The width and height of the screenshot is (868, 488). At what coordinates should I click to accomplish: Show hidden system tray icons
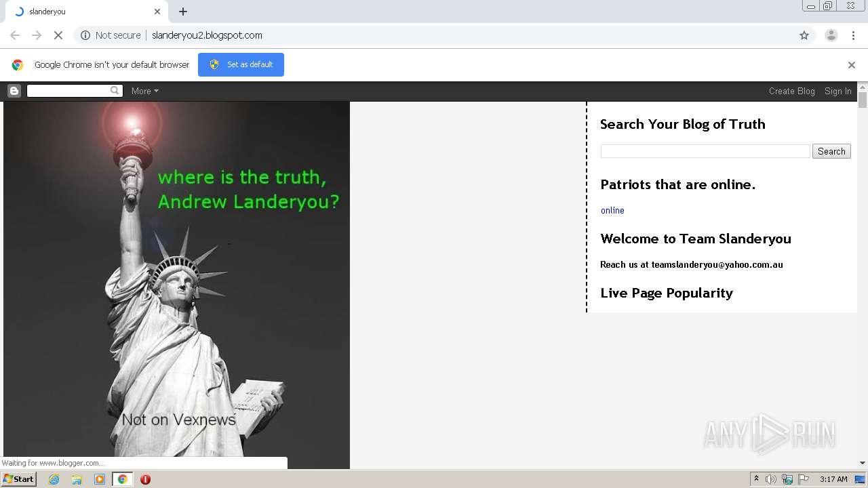756,479
